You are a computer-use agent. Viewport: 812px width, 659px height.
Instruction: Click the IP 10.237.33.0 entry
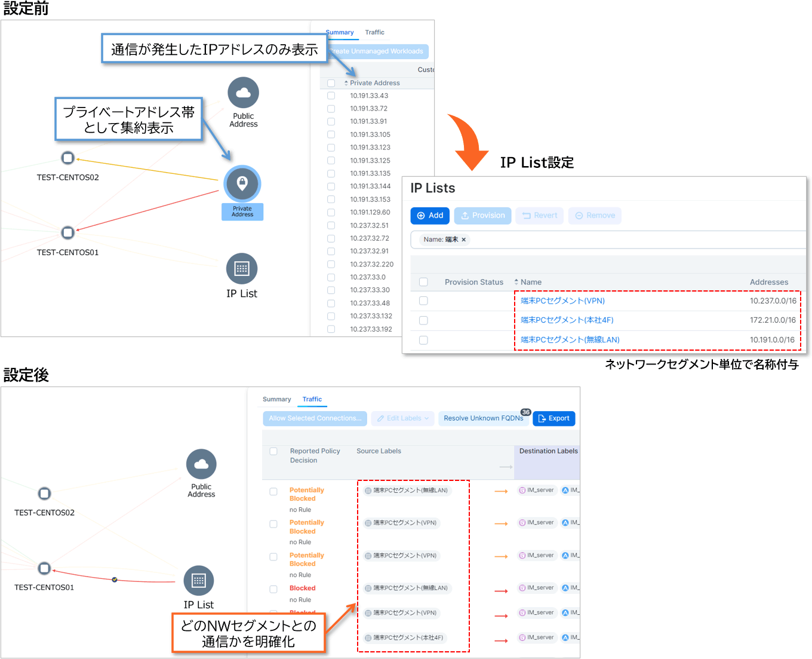click(x=368, y=277)
